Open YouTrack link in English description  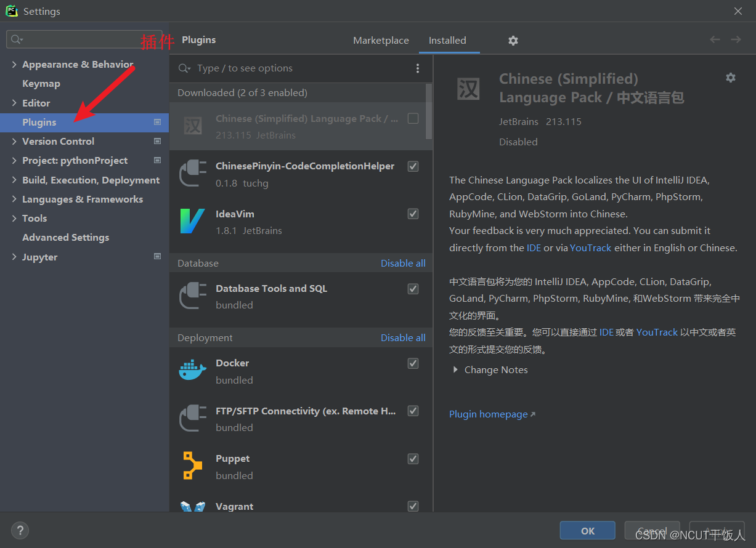pos(591,248)
